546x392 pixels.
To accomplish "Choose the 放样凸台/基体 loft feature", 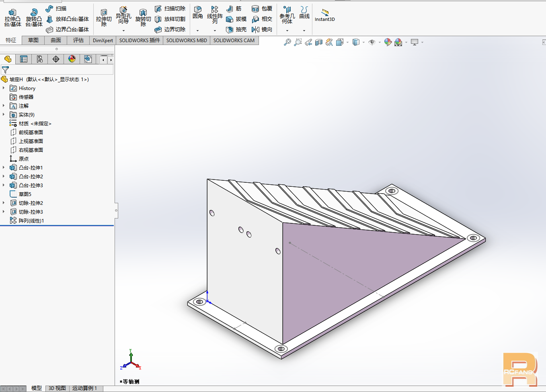I will click(x=67, y=19).
